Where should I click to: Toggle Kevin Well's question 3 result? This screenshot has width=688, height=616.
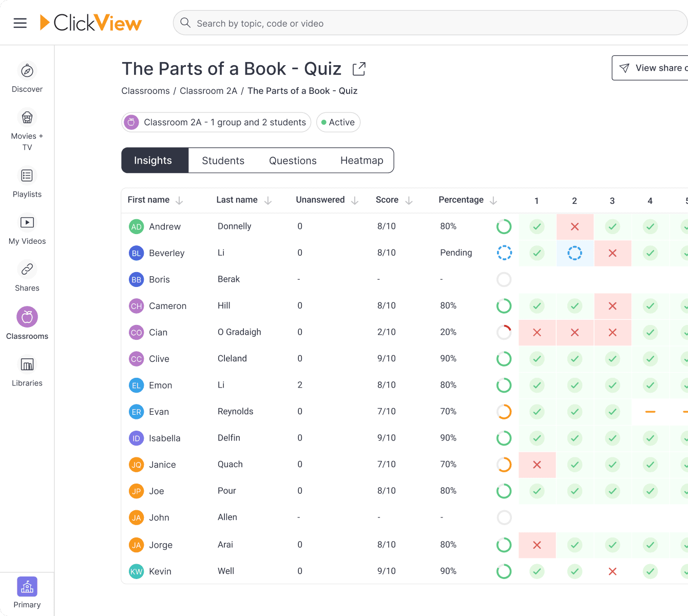[613, 571]
